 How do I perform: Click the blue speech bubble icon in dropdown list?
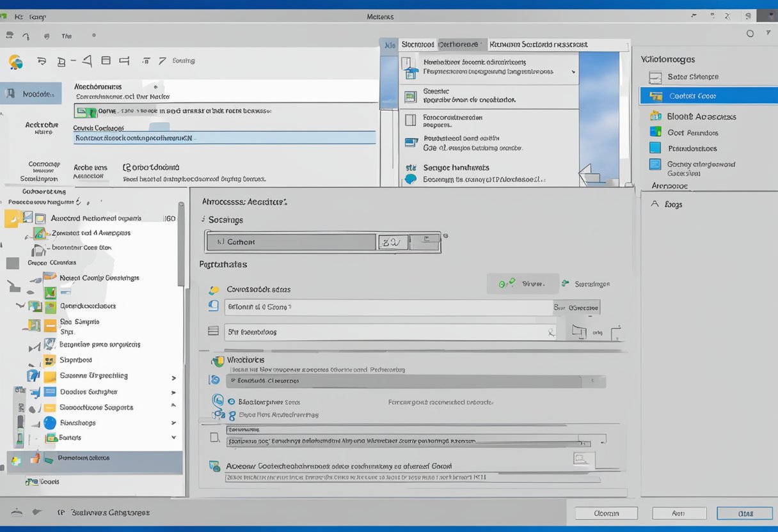[410, 180]
